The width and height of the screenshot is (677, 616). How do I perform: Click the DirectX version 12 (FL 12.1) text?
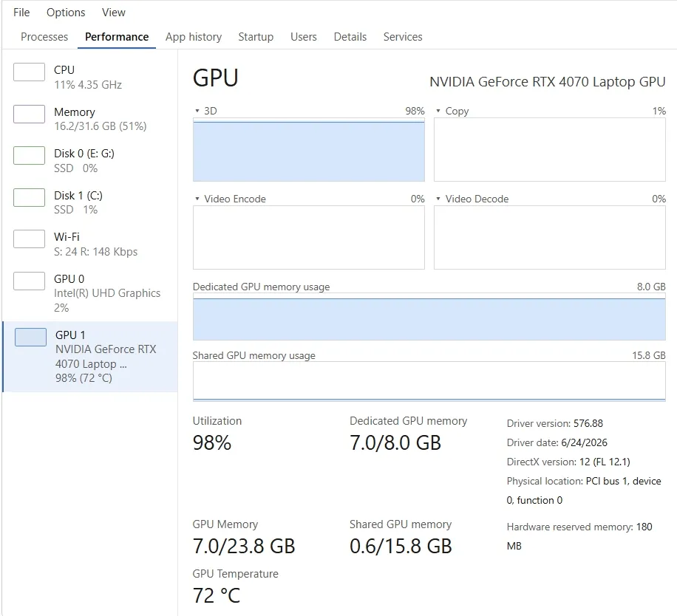pos(568,462)
